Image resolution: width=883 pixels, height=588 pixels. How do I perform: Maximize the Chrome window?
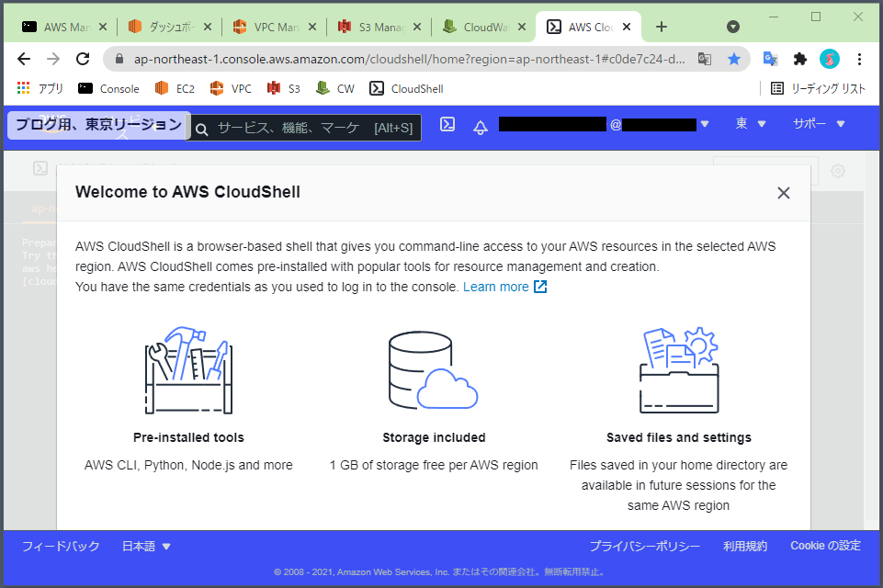(815, 17)
